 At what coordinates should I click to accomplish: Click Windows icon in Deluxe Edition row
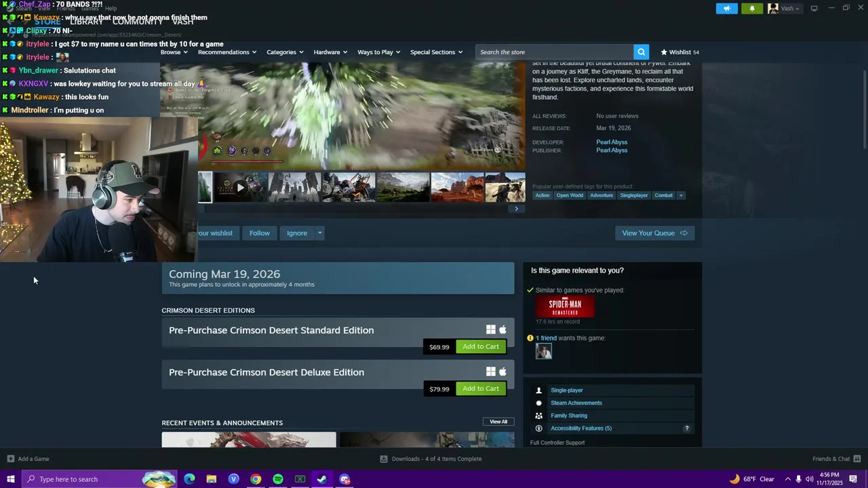[x=490, y=371]
